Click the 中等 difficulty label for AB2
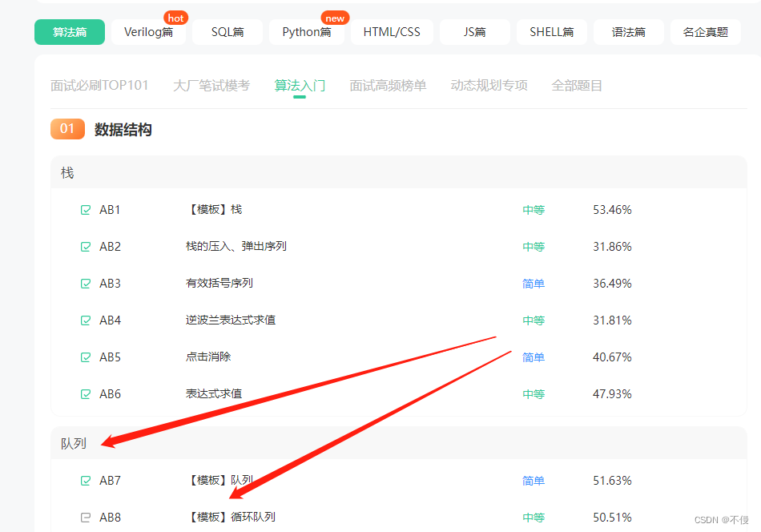This screenshot has height=532, width=761. click(534, 247)
